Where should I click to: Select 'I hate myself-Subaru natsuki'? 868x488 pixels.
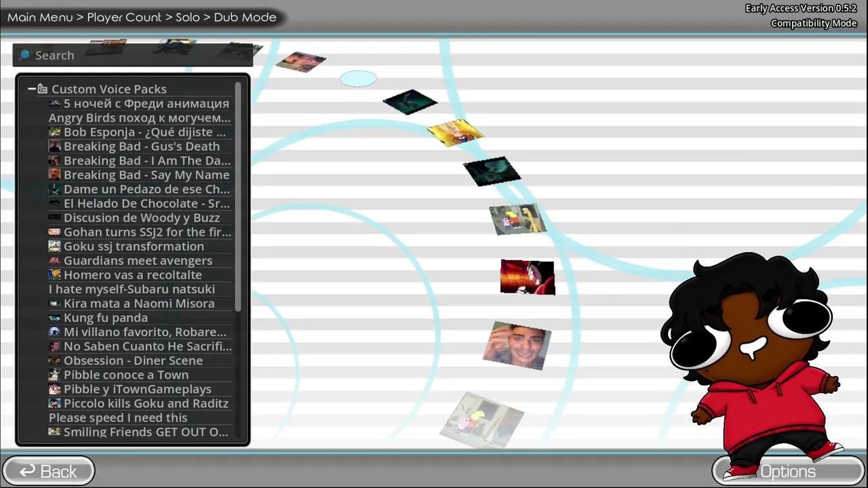coord(132,289)
